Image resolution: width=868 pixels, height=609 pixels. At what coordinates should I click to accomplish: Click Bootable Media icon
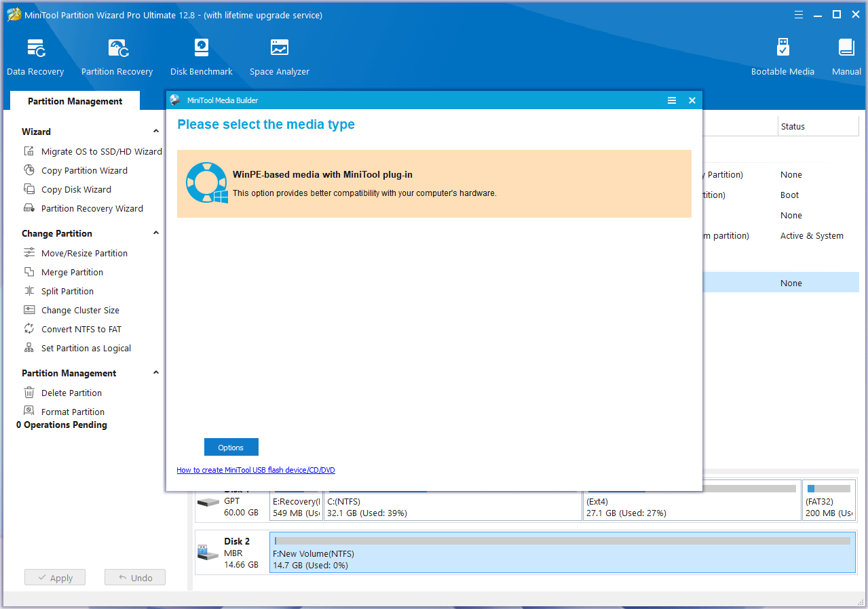click(782, 47)
